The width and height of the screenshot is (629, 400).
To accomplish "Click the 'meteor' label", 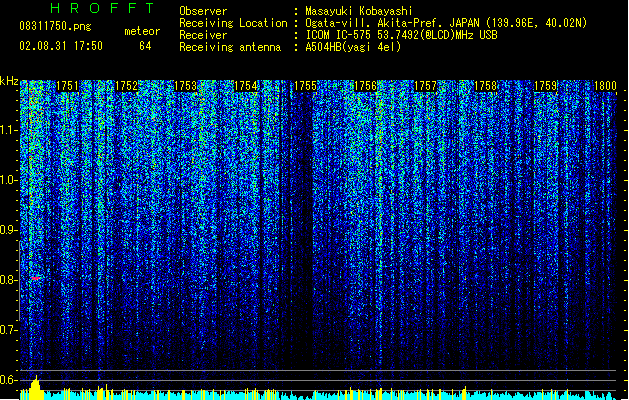I will 142,31.
